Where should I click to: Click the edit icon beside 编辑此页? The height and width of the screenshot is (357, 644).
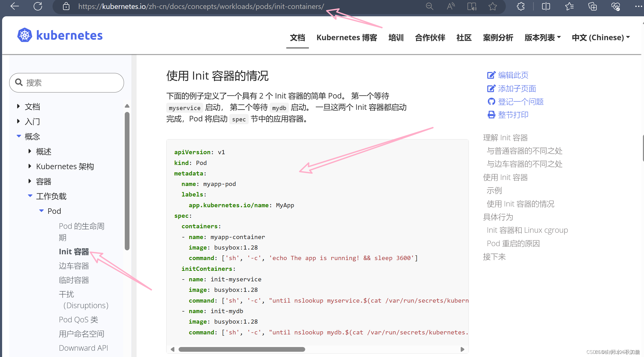click(x=491, y=75)
